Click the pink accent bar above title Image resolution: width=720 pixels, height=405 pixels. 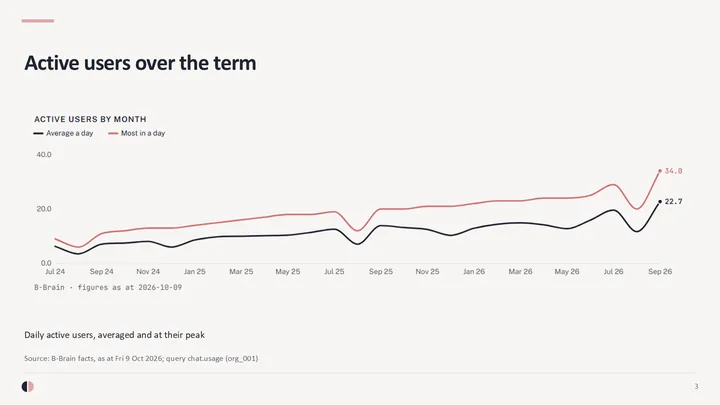pyautogui.click(x=38, y=21)
